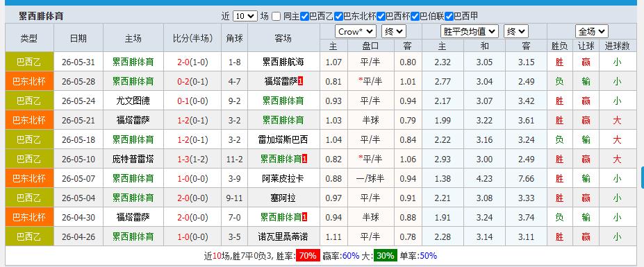The width and height of the screenshot is (644, 267).
Task: Click the 一/球半 handicap cell
Action: [370, 178]
